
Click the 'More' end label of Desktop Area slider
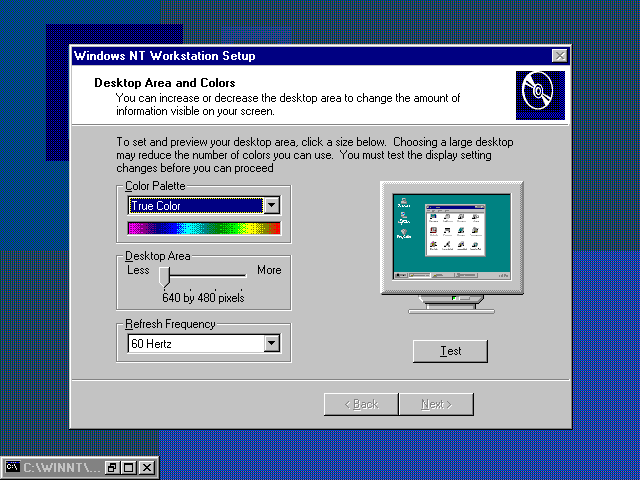click(269, 270)
